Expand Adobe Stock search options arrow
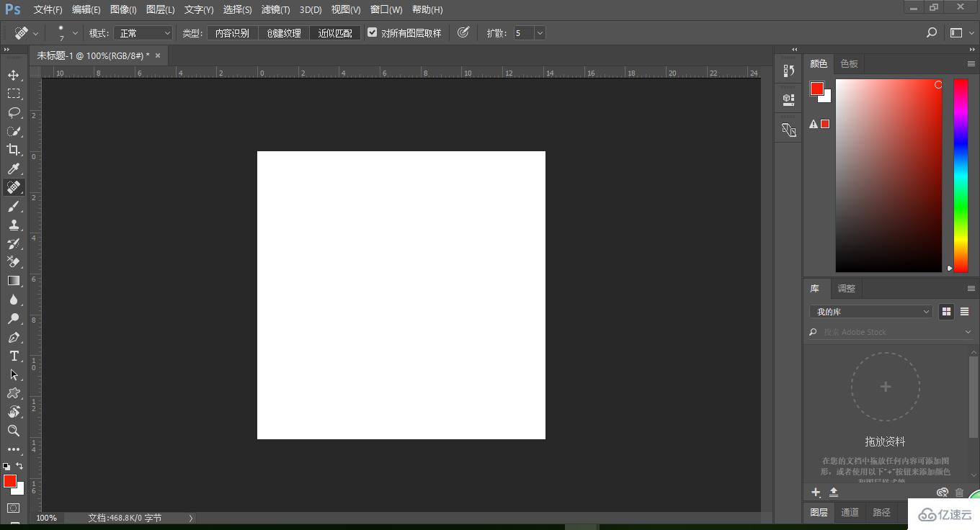980x530 pixels. pos(968,332)
